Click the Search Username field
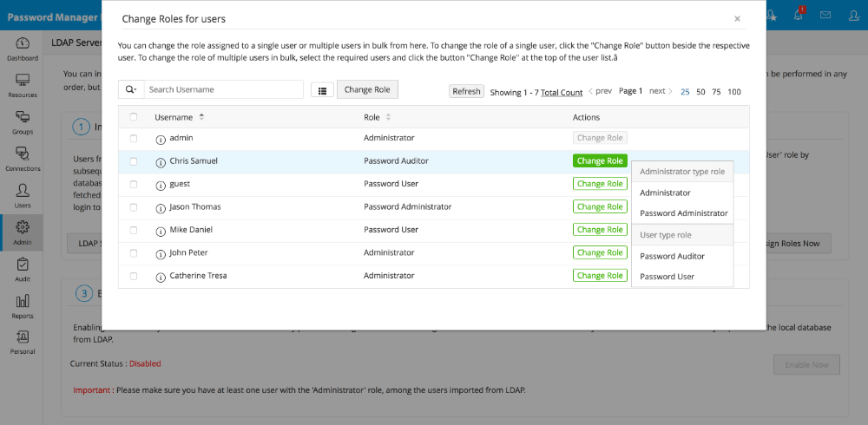868x425 pixels. [223, 90]
